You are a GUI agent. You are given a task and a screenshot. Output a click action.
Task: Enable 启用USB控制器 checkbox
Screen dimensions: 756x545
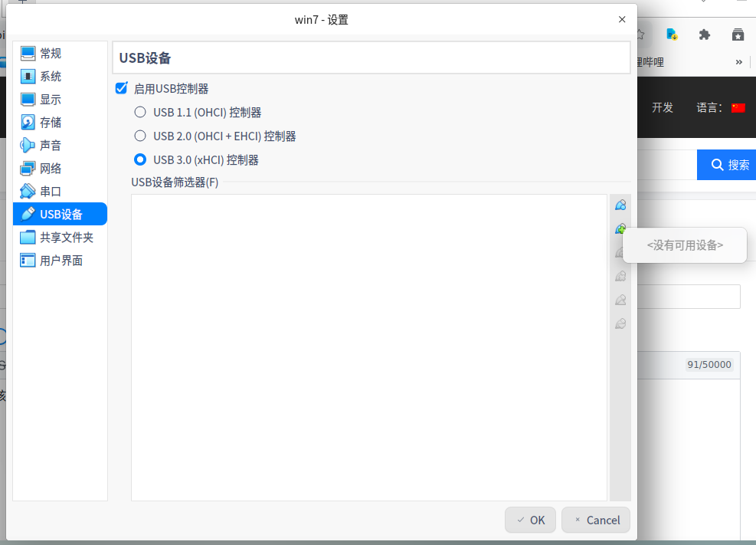pos(121,88)
